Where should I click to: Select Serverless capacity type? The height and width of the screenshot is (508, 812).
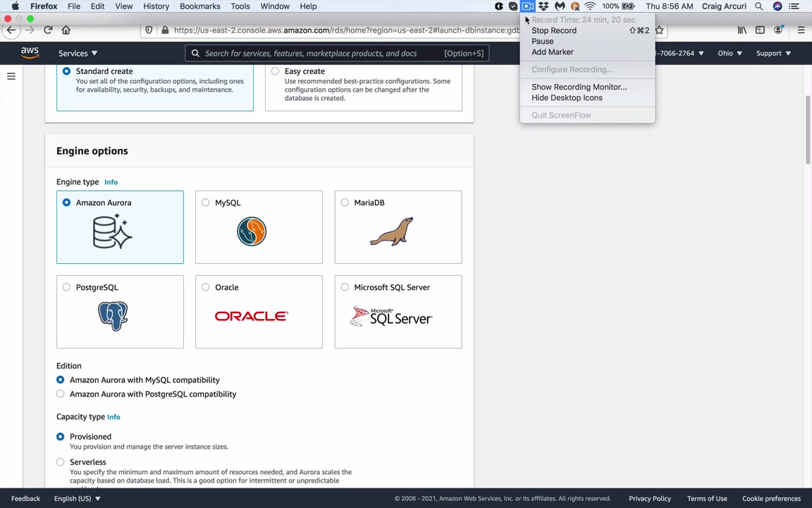click(60, 462)
